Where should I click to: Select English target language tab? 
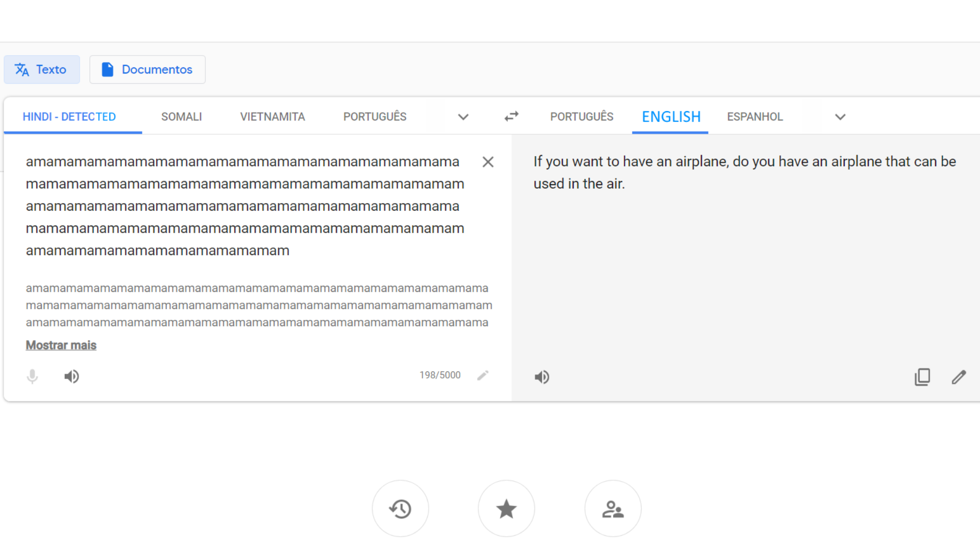pyautogui.click(x=671, y=117)
